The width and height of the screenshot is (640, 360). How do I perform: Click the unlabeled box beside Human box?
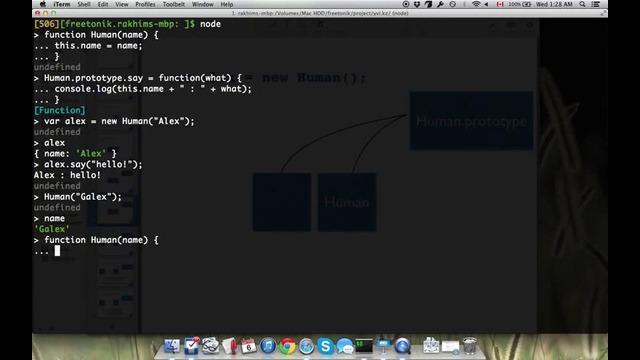pyautogui.click(x=282, y=202)
